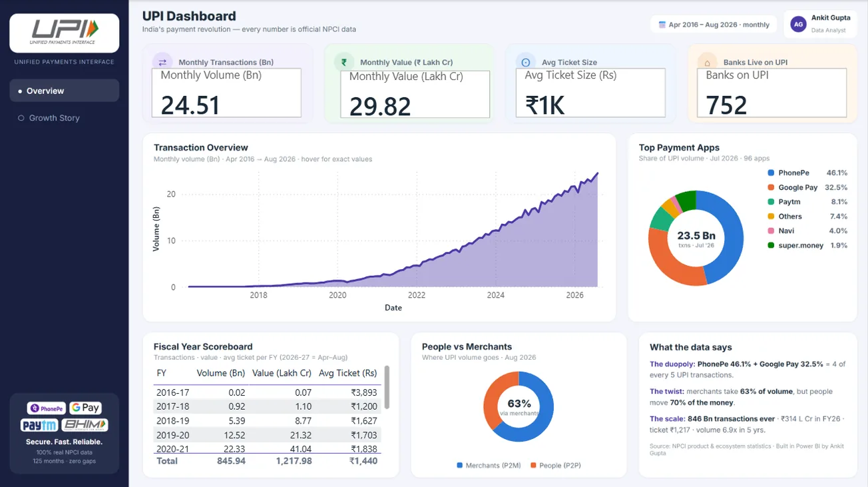This screenshot has width=868, height=487.
Task: Click the 752 Banks on UPI value
Action: click(727, 105)
